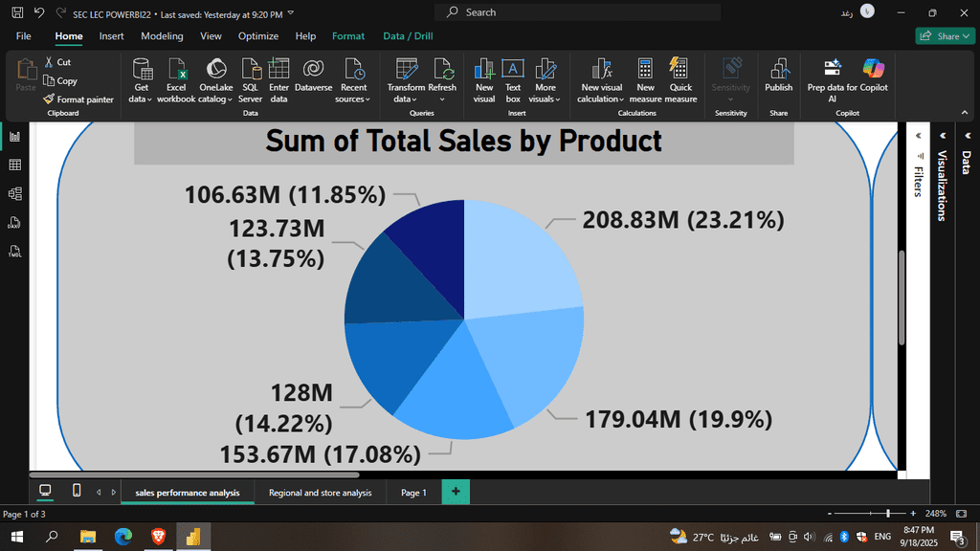Switch to mobile layout view
This screenshot has width=980, height=551.
point(77,492)
